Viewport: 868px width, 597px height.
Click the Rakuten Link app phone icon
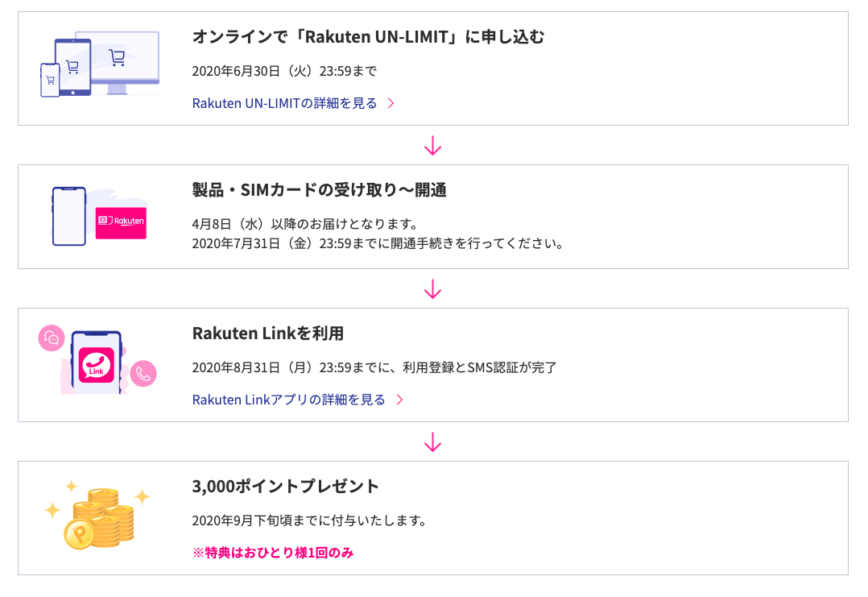coord(97,363)
